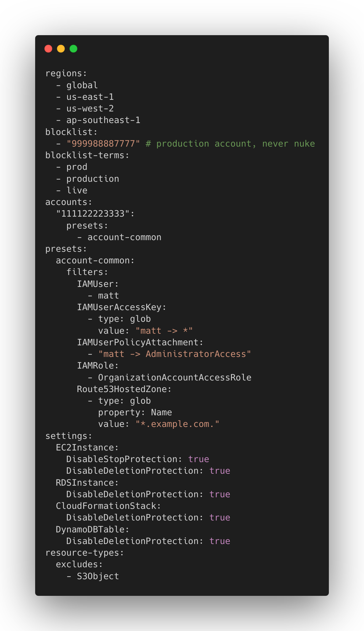Place cursor on blocklist-terms key
The width and height of the screenshot is (364, 631).
pos(87,155)
